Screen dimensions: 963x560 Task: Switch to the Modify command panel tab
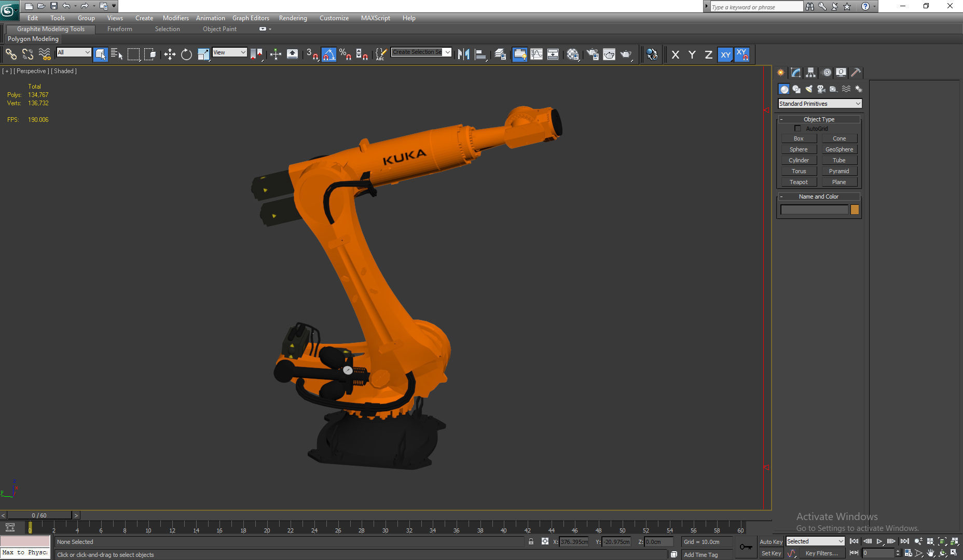pyautogui.click(x=795, y=73)
